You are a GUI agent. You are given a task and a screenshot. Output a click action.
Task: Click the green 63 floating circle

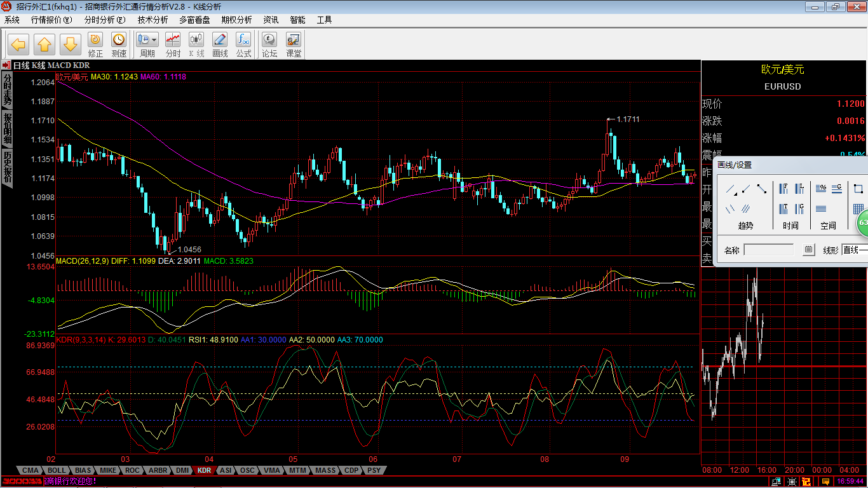[862, 223]
